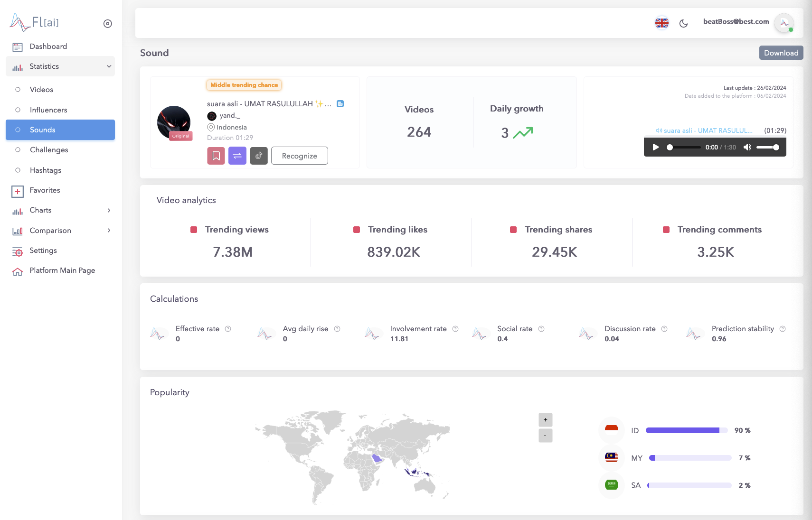Screen dimensions: 812x520
Task: Toggle the sidebar pin circle icon
Action: [108, 24]
